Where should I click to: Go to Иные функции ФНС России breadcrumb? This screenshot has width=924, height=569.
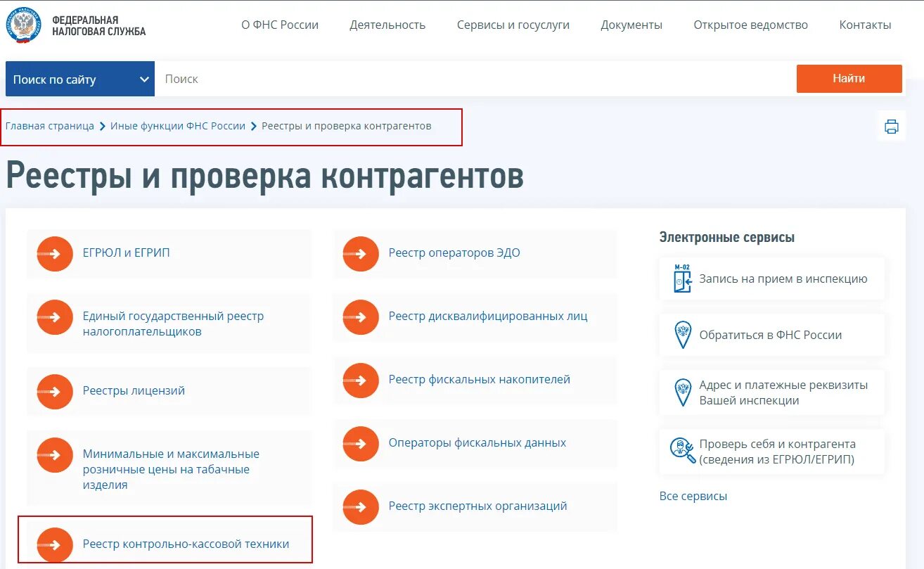(178, 126)
